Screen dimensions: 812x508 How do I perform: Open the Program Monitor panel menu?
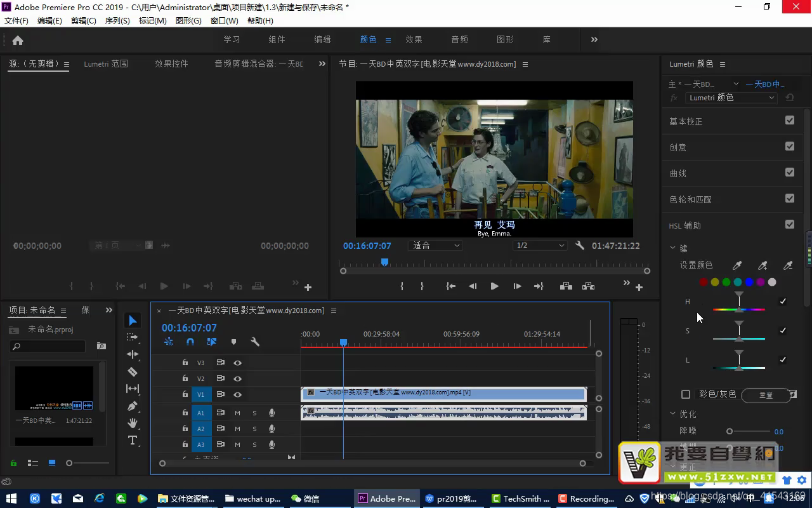point(525,64)
